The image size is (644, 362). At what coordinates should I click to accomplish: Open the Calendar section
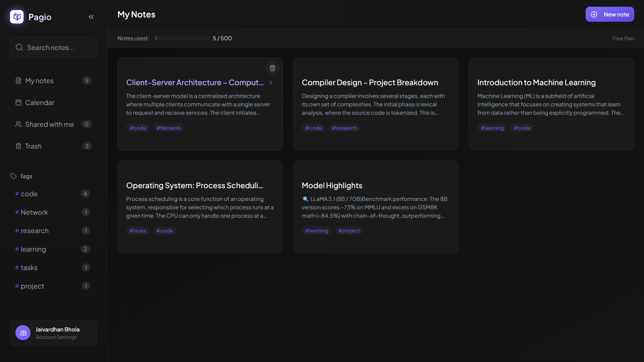[53, 102]
